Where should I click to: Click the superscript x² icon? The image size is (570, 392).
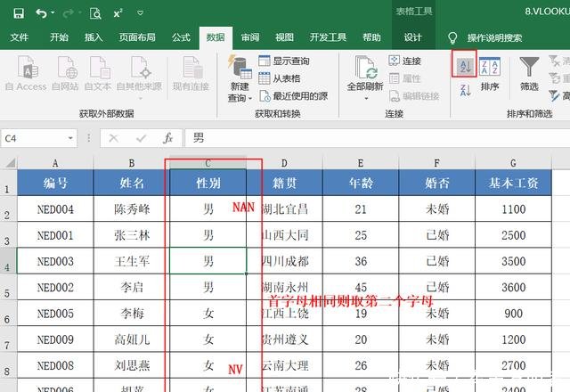pyautogui.click(x=118, y=13)
